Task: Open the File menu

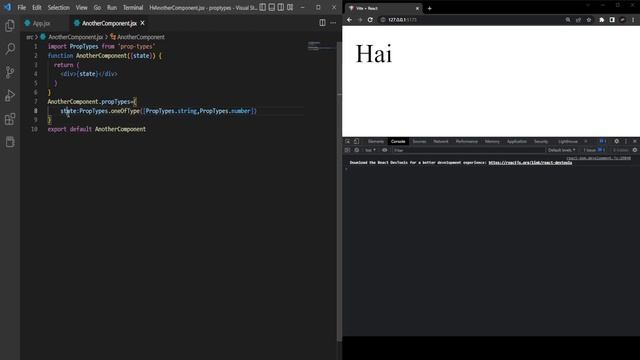Action: click(x=22, y=7)
